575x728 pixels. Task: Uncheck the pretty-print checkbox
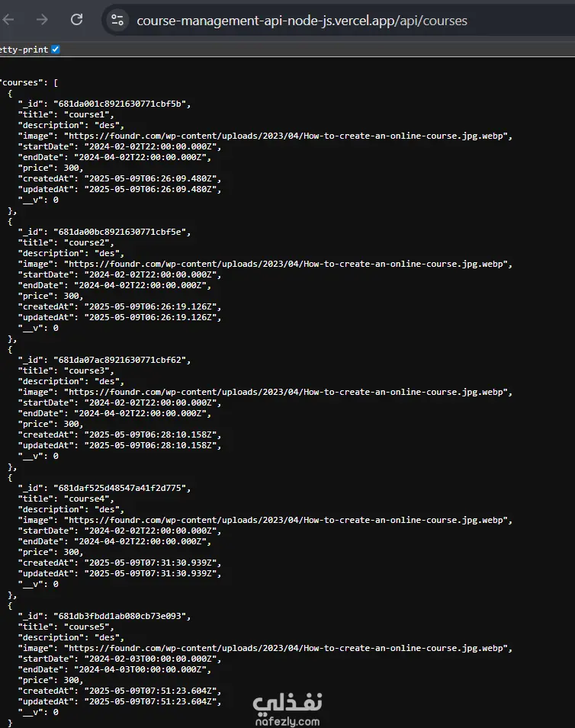pyautogui.click(x=55, y=50)
